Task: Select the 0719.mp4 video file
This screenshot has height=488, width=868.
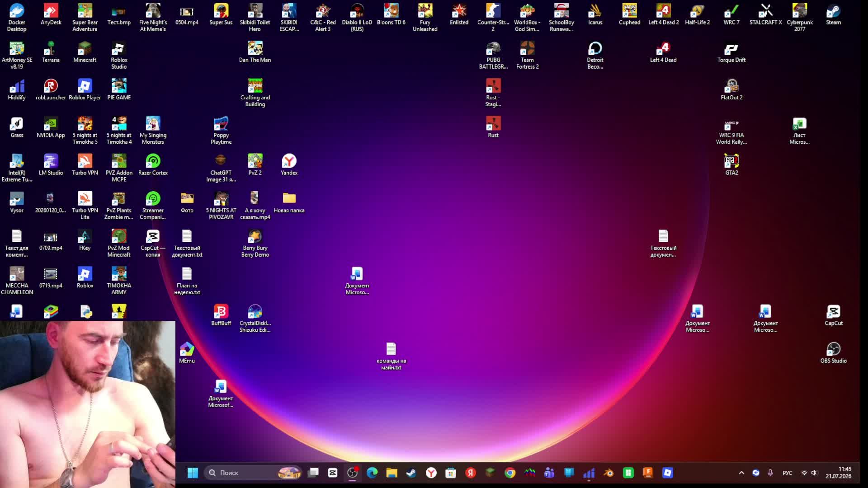Action: coord(51,277)
